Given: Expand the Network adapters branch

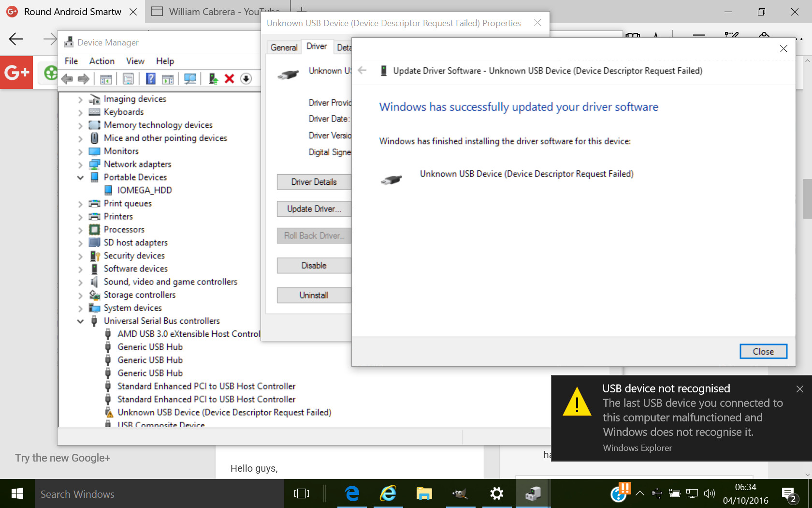Looking at the screenshot, I should pyautogui.click(x=81, y=164).
